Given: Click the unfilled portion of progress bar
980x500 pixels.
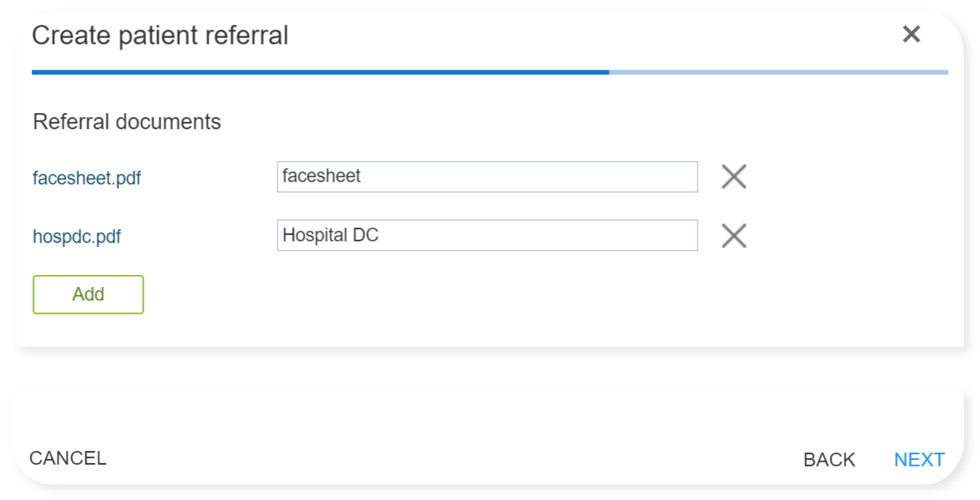Looking at the screenshot, I should tap(778, 72).
